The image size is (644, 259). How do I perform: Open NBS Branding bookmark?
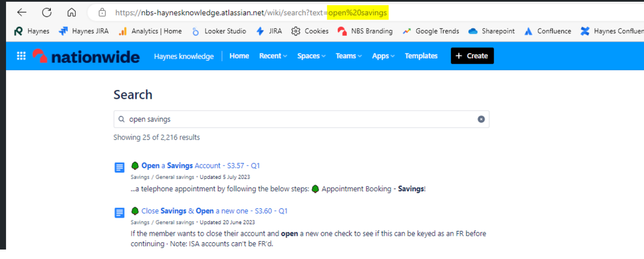pyautogui.click(x=365, y=31)
